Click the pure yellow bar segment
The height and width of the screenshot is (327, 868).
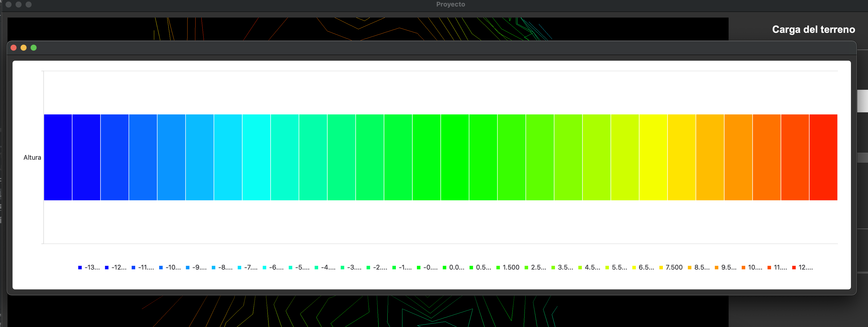point(653,157)
